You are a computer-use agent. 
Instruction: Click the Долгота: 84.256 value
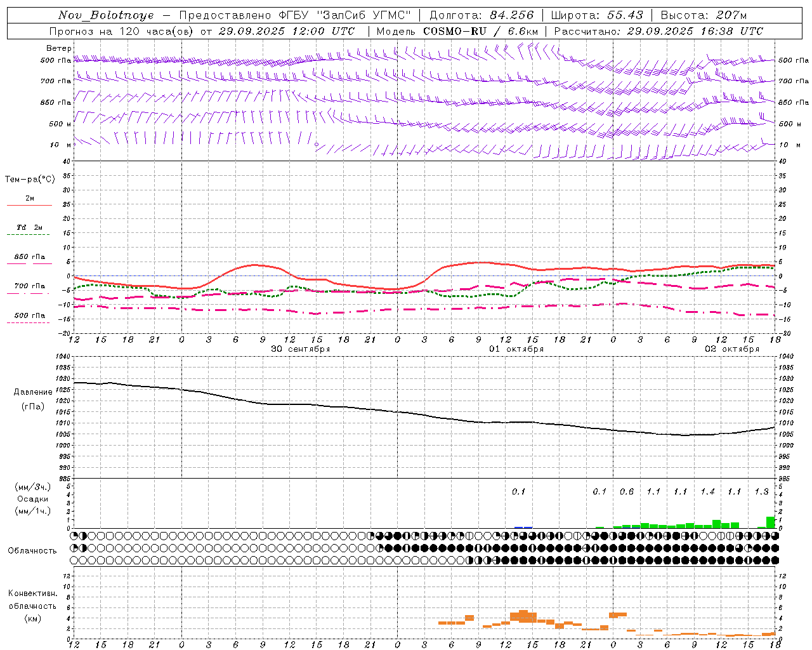pyautogui.click(x=481, y=15)
